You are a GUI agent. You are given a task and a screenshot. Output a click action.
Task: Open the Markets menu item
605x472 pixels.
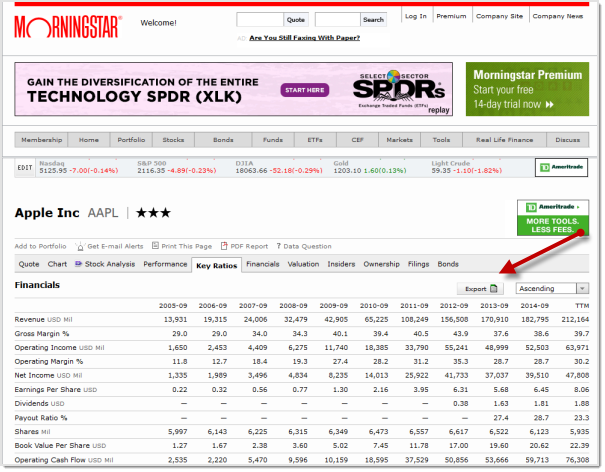pyautogui.click(x=399, y=140)
